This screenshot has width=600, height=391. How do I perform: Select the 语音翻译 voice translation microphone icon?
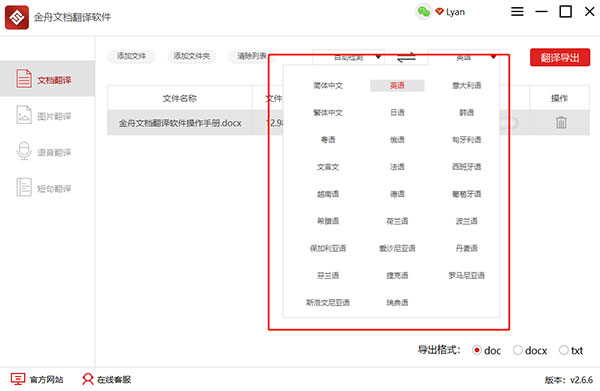(24, 151)
